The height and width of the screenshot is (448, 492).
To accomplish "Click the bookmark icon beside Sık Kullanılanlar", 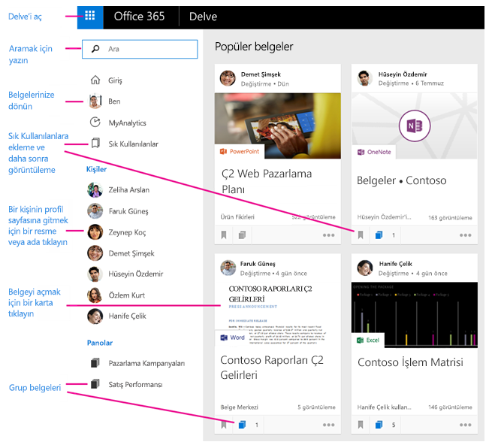I will [x=95, y=143].
